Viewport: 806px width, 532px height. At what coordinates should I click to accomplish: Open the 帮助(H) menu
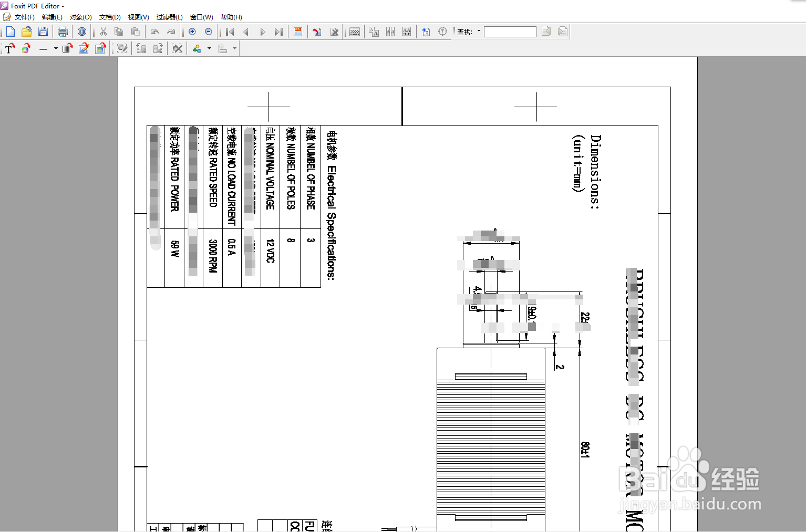(231, 17)
